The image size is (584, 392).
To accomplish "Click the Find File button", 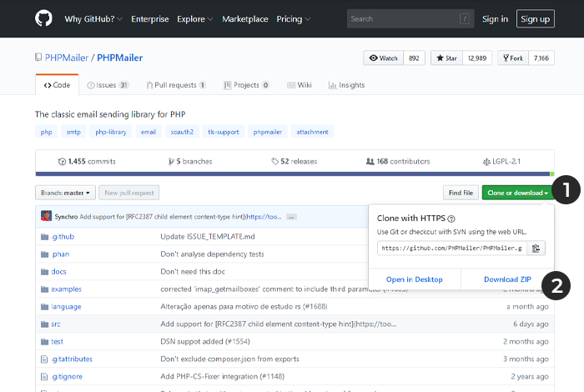I will [461, 193].
